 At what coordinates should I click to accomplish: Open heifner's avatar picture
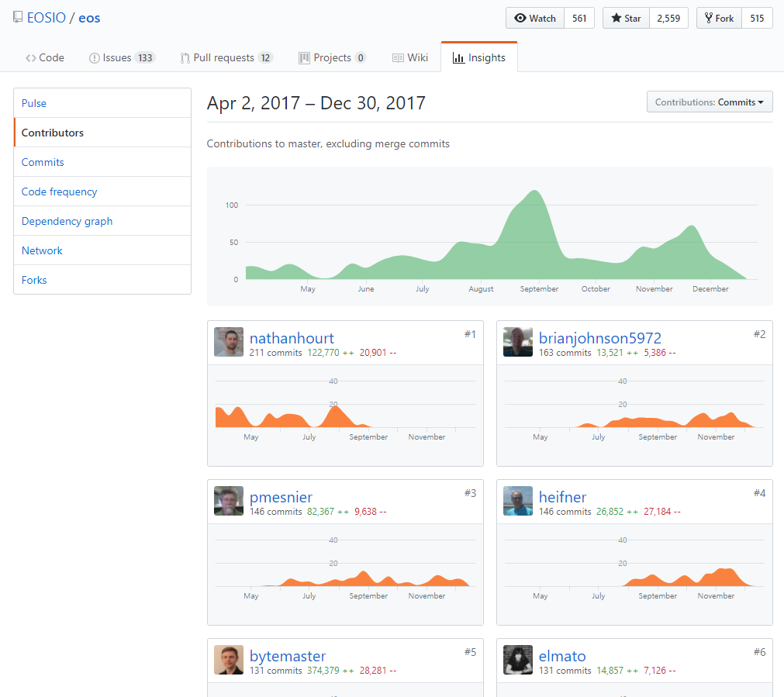click(x=518, y=501)
